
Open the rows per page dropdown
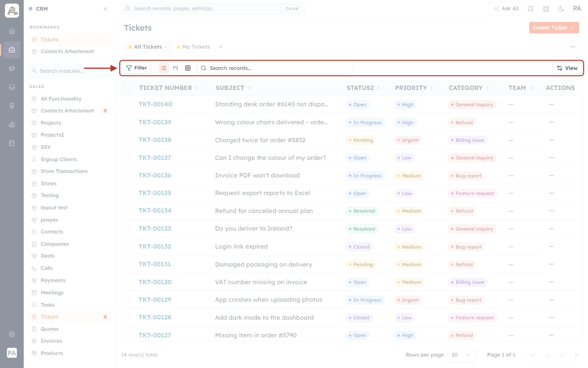tap(461, 355)
